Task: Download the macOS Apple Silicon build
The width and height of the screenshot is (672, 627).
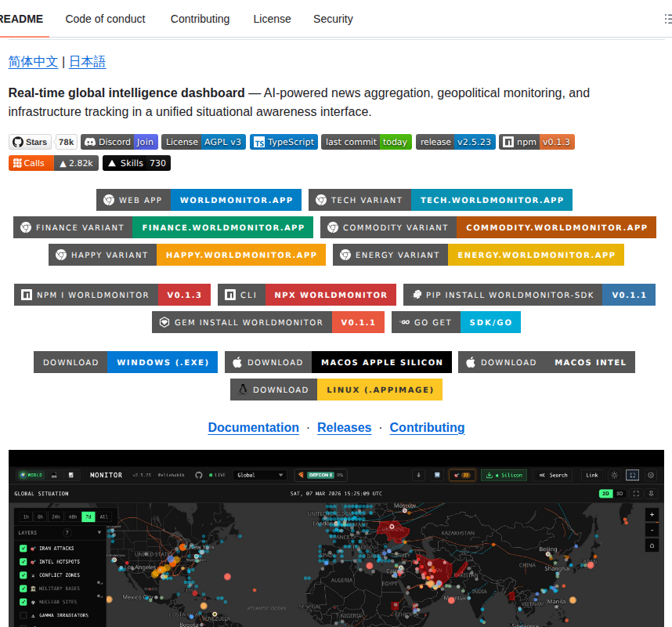Action: [x=338, y=362]
